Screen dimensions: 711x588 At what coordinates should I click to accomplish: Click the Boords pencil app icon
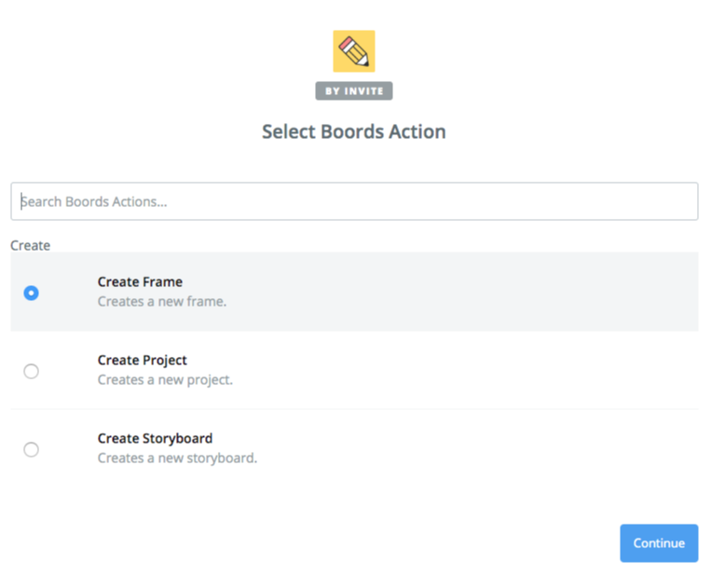354,51
